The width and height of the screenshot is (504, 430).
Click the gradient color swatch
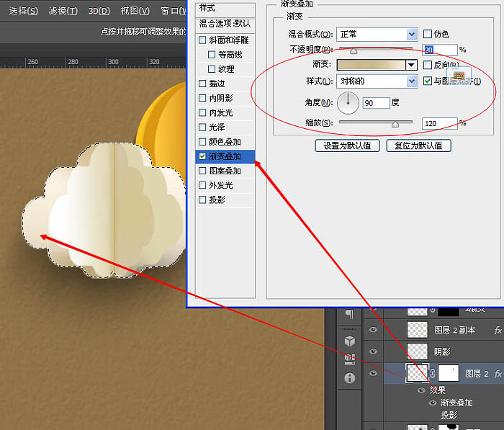click(372, 65)
